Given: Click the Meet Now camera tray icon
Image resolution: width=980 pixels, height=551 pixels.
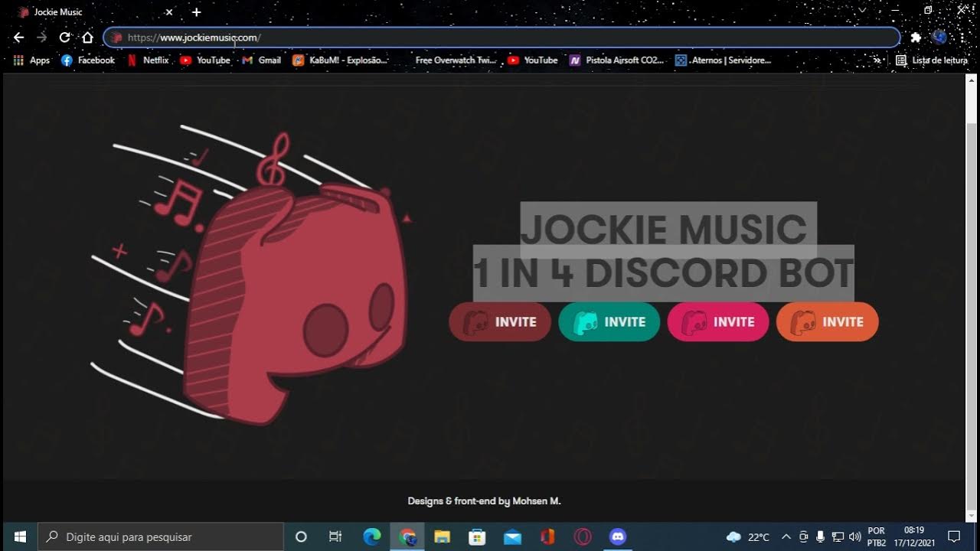Looking at the screenshot, I should point(803,537).
